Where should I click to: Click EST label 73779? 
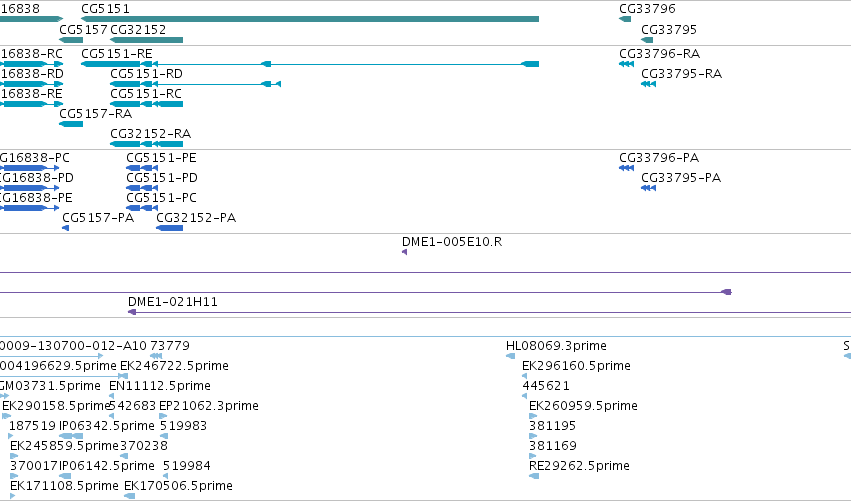click(x=169, y=346)
